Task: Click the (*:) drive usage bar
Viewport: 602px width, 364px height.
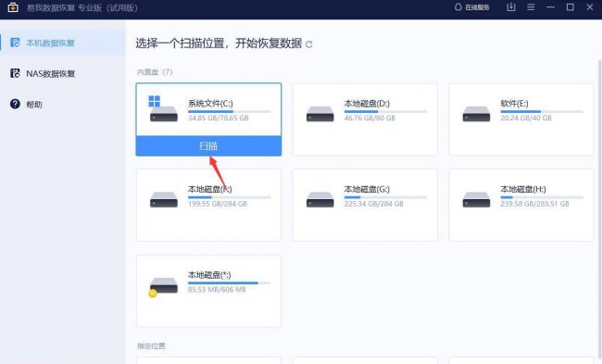Action: tap(229, 283)
